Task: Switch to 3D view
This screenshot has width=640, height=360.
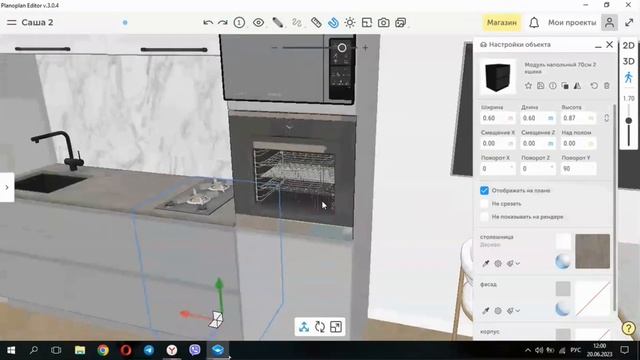Action: click(x=629, y=61)
